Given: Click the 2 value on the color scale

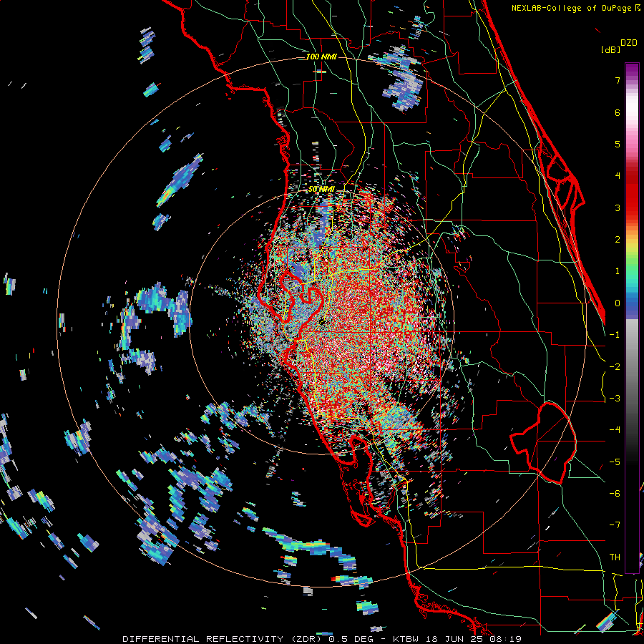Looking at the screenshot, I should [618, 240].
